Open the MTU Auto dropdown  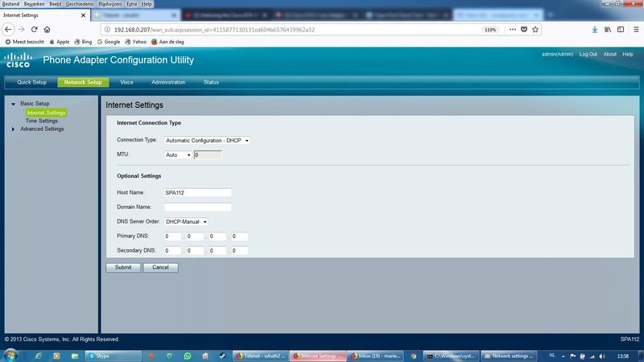point(179,154)
